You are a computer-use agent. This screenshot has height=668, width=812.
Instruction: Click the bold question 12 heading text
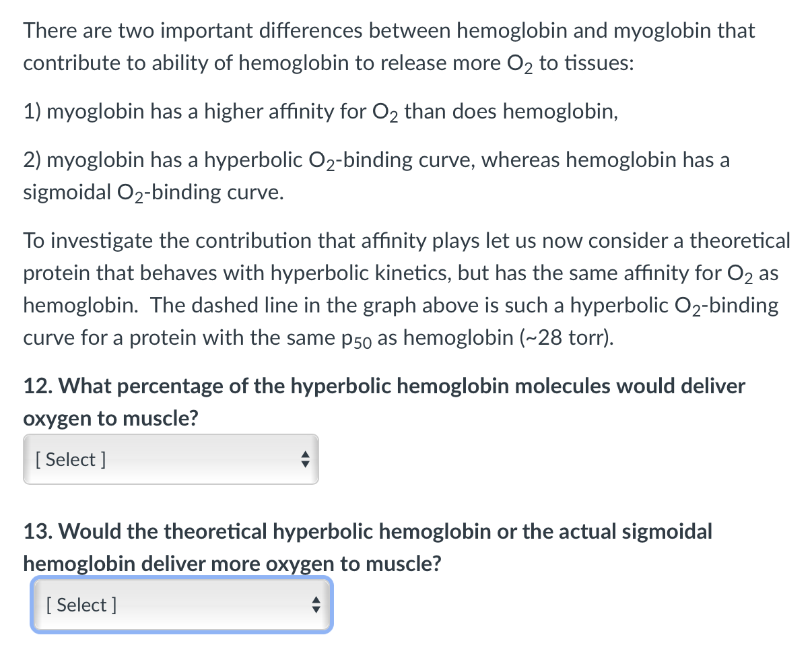pos(384,386)
